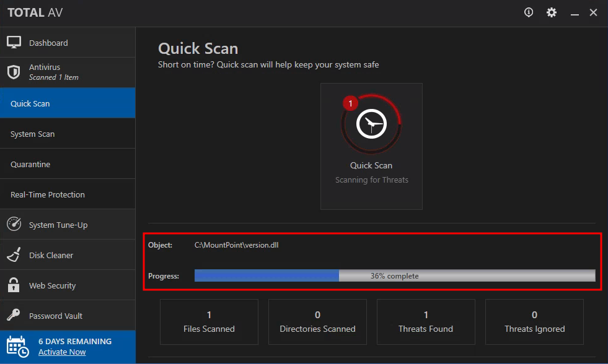Open settings with the gear icon

click(x=552, y=12)
